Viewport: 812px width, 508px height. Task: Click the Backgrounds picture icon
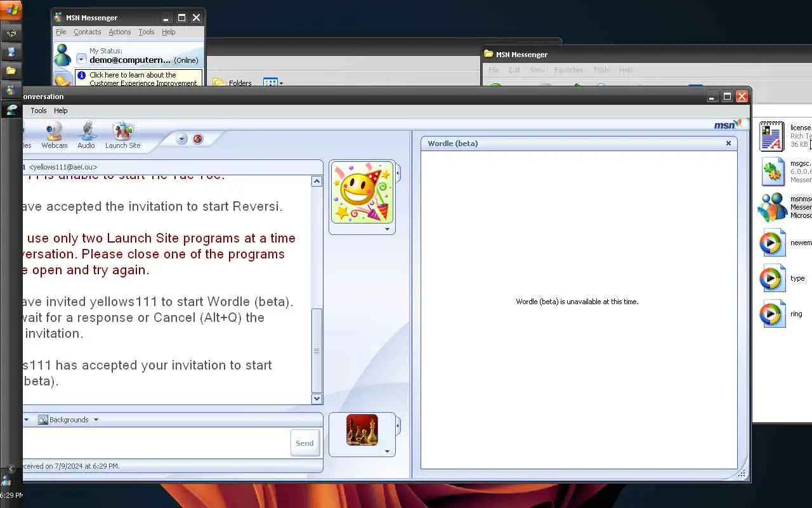pyautogui.click(x=43, y=420)
